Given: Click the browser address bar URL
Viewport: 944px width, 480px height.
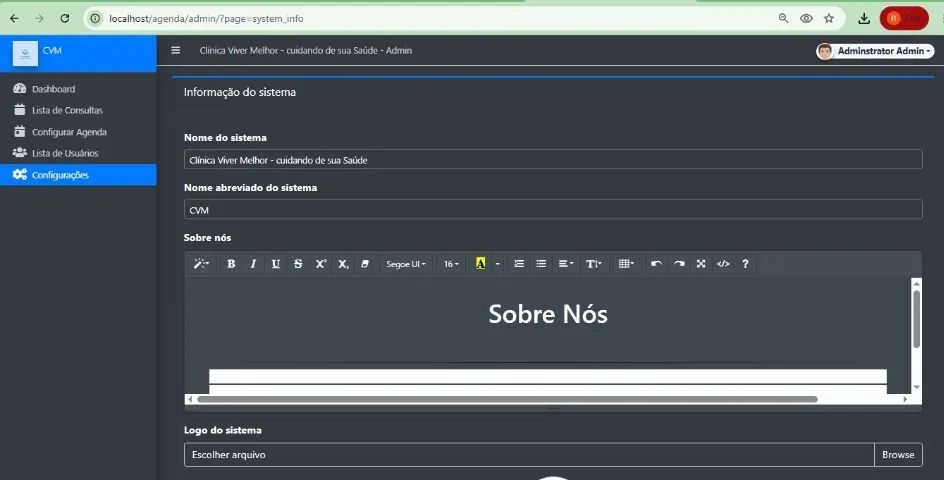Looking at the screenshot, I should coord(206,19).
